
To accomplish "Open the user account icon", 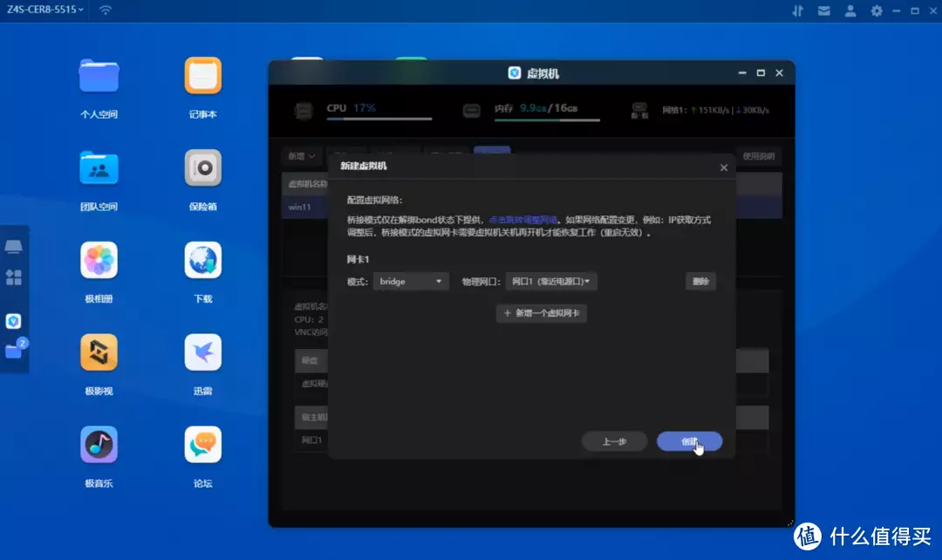I will 850,10.
